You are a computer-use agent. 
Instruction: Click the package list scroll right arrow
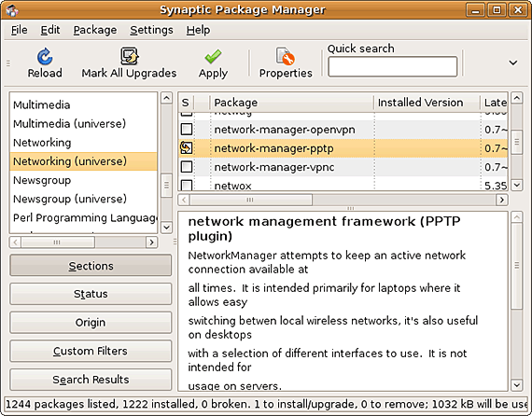[502, 200]
